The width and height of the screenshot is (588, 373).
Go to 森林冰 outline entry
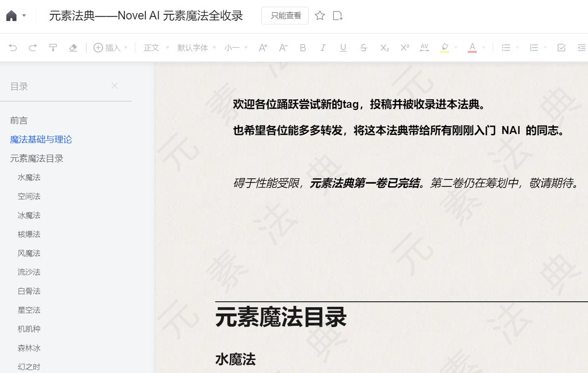(x=29, y=348)
